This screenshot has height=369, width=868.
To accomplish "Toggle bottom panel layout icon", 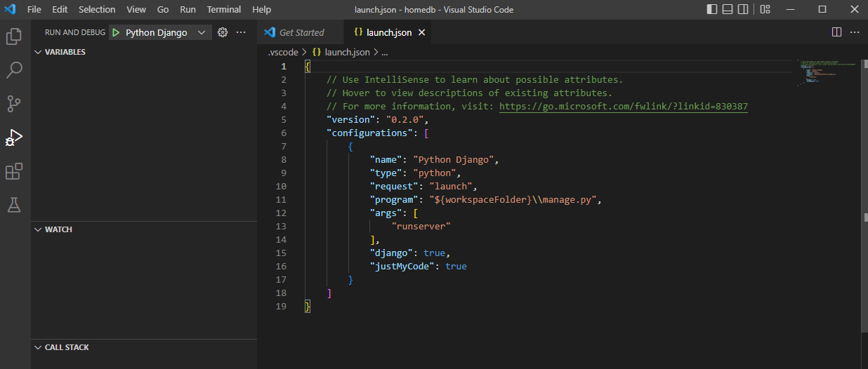I will [728, 9].
